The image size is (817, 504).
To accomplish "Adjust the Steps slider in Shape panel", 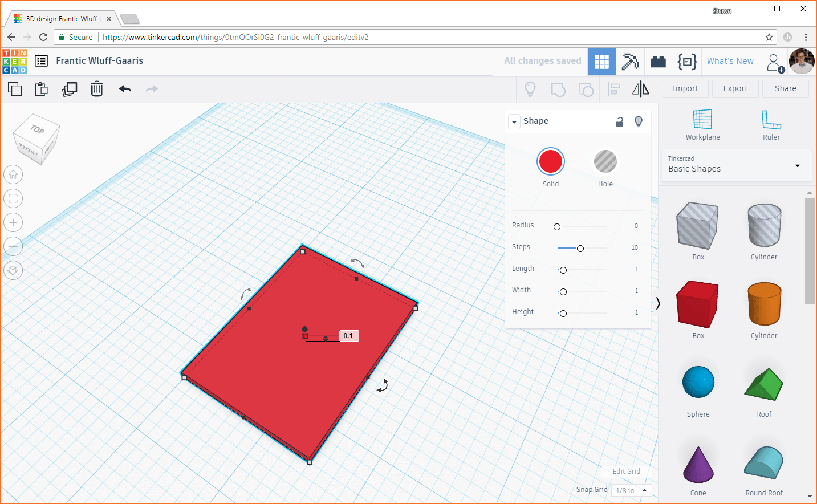I will (580, 248).
